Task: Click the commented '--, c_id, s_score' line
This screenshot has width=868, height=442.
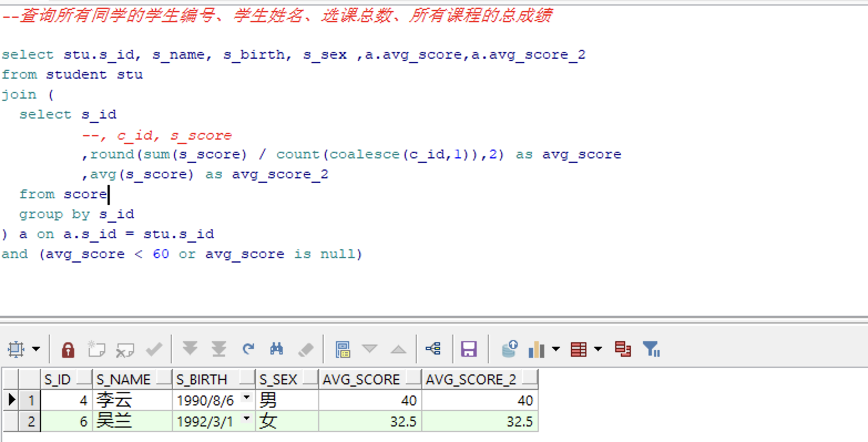Action: (x=156, y=135)
